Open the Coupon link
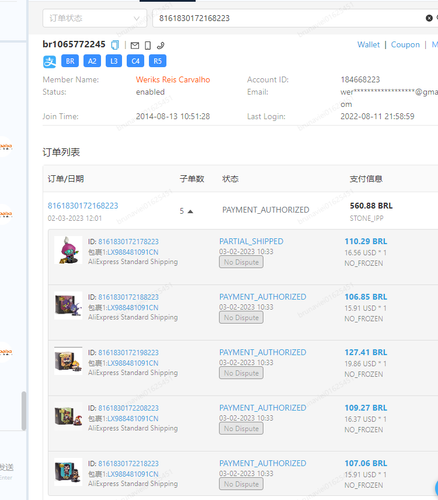The image size is (438, 500). click(x=405, y=45)
